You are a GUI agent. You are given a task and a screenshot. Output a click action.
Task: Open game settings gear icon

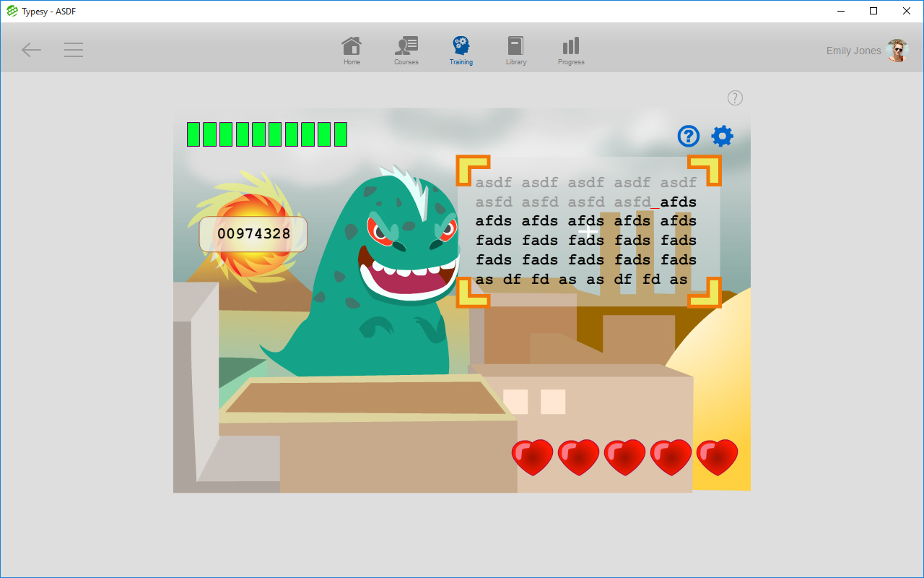722,136
